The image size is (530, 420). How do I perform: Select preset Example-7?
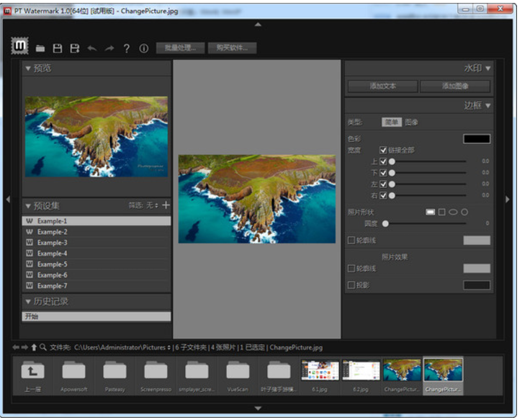96,286
